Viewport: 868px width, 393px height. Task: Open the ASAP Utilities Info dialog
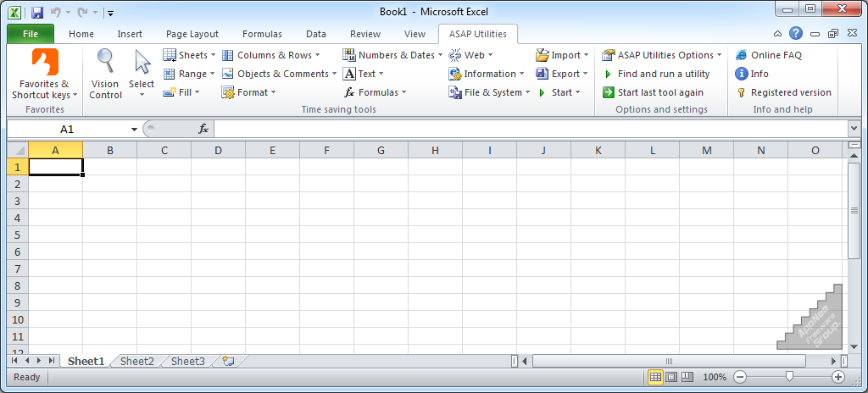point(752,74)
